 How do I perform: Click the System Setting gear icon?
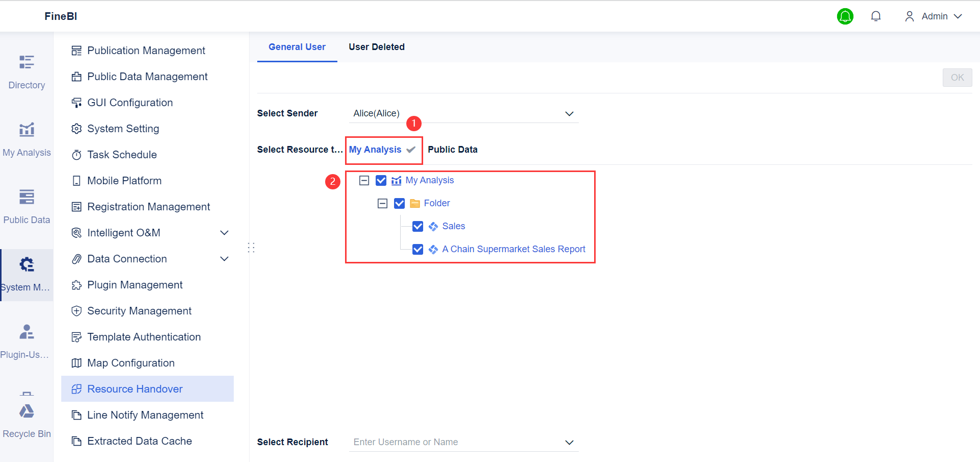[77, 129]
